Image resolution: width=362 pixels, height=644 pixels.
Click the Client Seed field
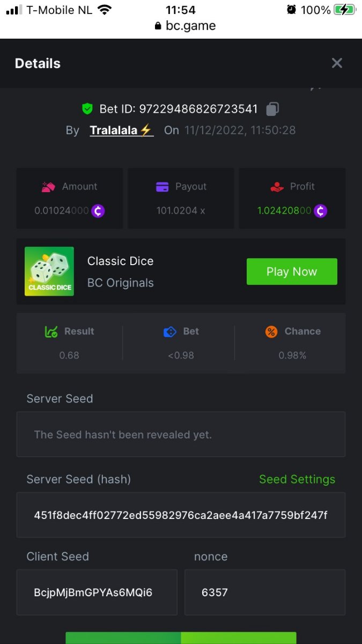pyautogui.click(x=97, y=592)
